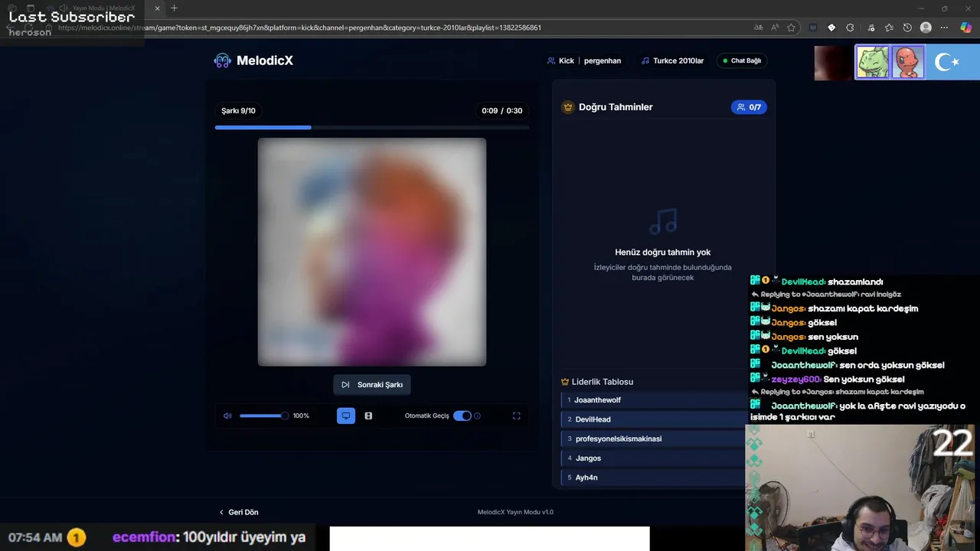Adjust the volume slider handle
Viewport: 980px width, 551px height.
click(285, 416)
